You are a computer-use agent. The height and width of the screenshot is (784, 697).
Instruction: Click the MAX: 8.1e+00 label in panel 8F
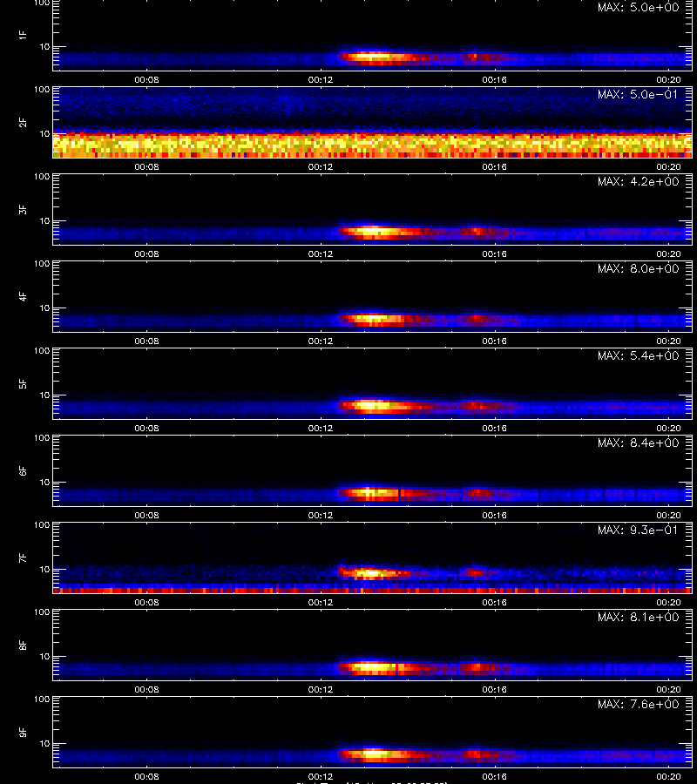pyautogui.click(x=638, y=617)
